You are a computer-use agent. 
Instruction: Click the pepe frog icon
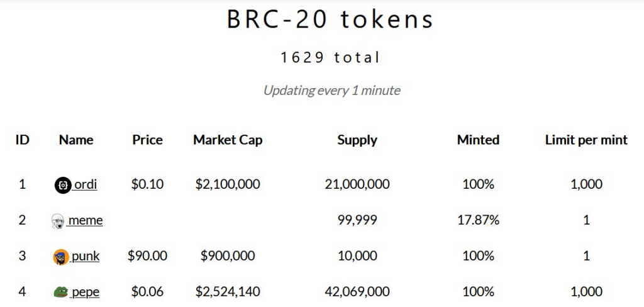[x=60, y=292]
